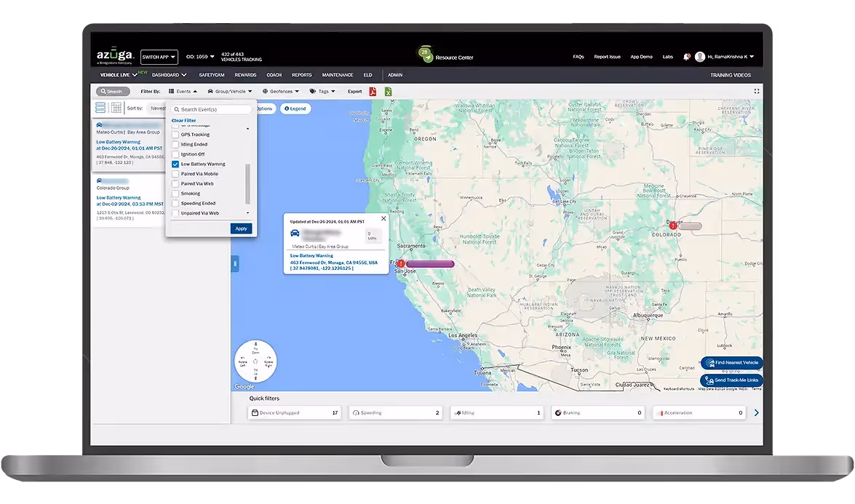Open the REWARDS tab

245,75
